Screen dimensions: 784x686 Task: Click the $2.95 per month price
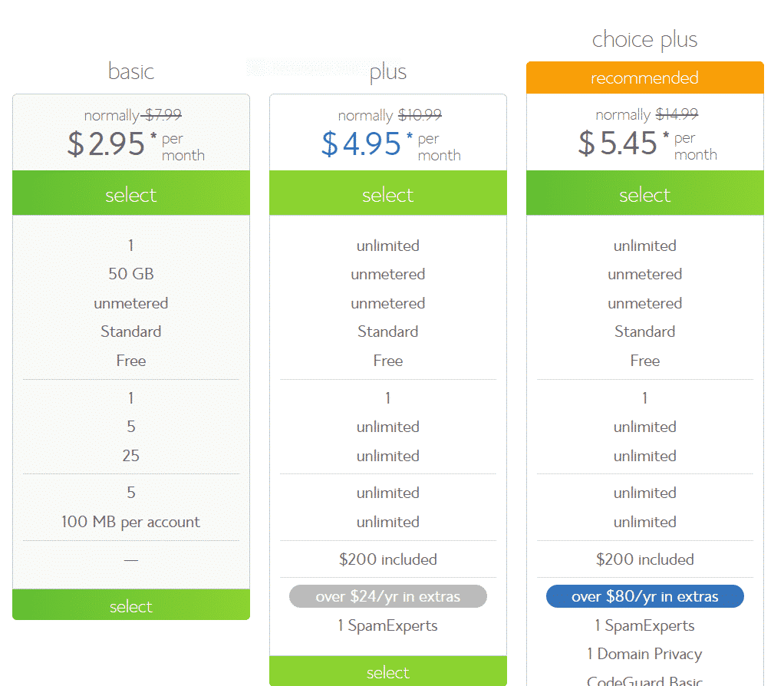tap(136, 144)
